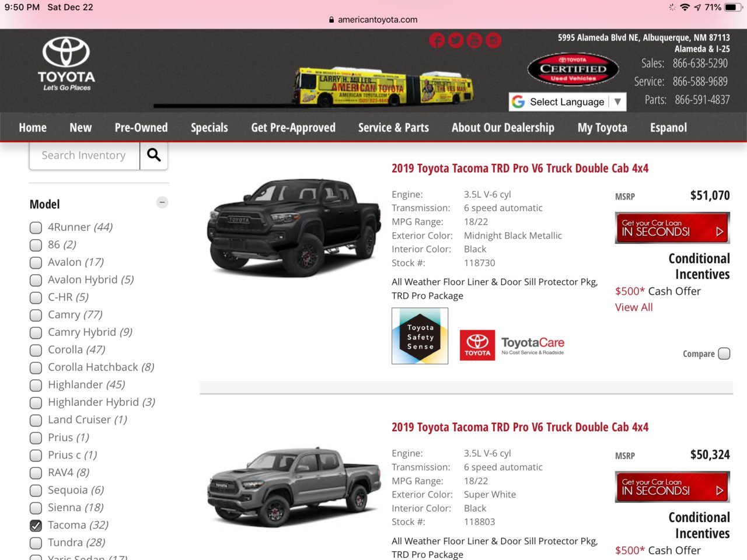Check the RAV4 model filter
The height and width of the screenshot is (560, 747).
(36, 473)
